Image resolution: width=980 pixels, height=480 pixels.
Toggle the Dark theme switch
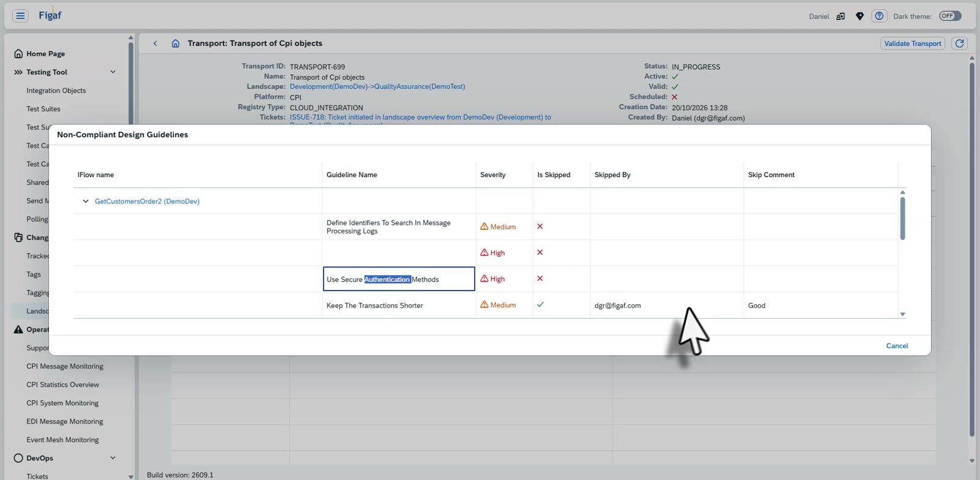[x=950, y=16]
